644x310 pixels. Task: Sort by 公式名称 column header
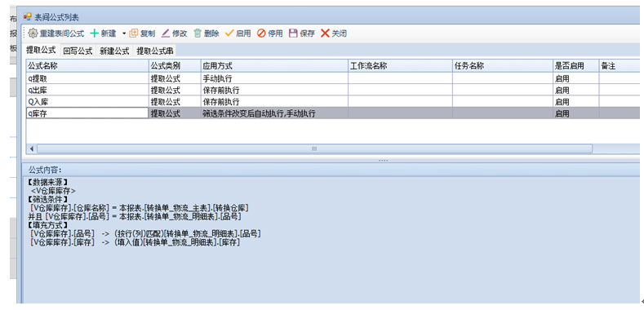pos(87,66)
